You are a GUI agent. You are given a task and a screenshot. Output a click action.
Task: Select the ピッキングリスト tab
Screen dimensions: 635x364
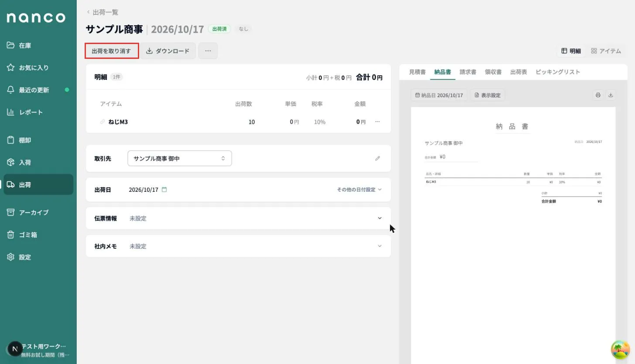558,72
